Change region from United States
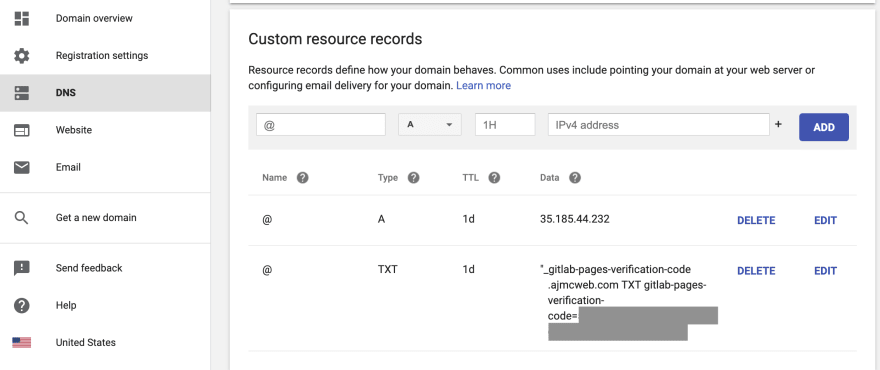The height and width of the screenshot is (370, 880). click(106, 342)
